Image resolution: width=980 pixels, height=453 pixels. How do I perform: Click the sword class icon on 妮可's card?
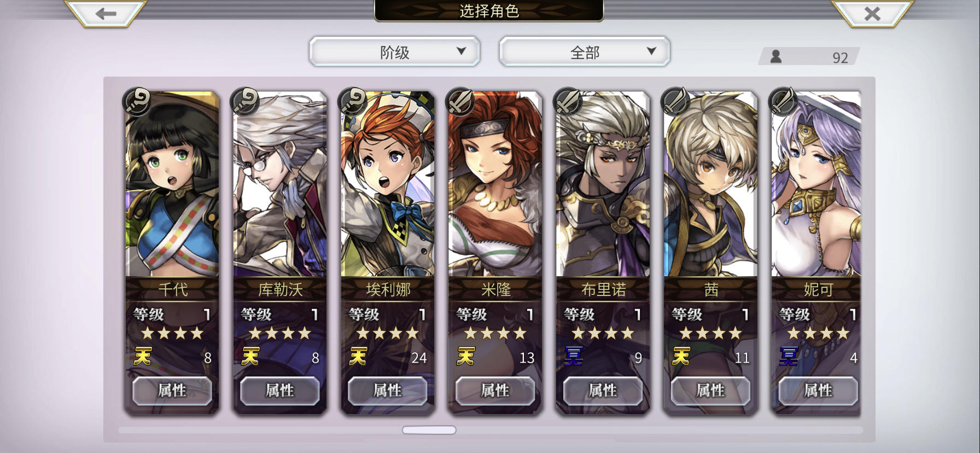[x=783, y=101]
